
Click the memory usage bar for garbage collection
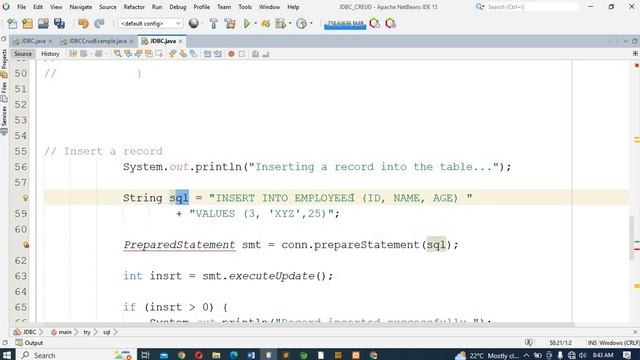(x=345, y=24)
